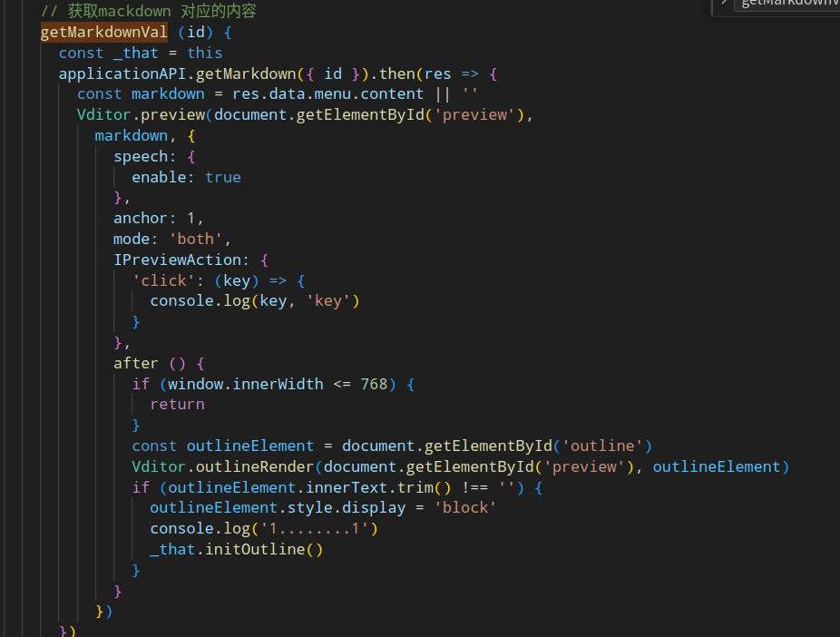Place cursor on the 'this' keyword
840x637 pixels.
tap(205, 53)
